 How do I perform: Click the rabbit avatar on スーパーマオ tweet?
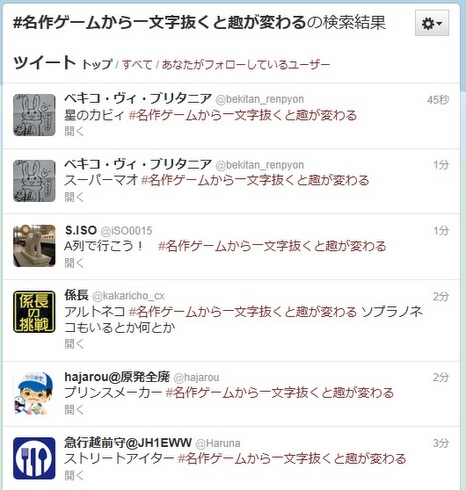tap(34, 181)
